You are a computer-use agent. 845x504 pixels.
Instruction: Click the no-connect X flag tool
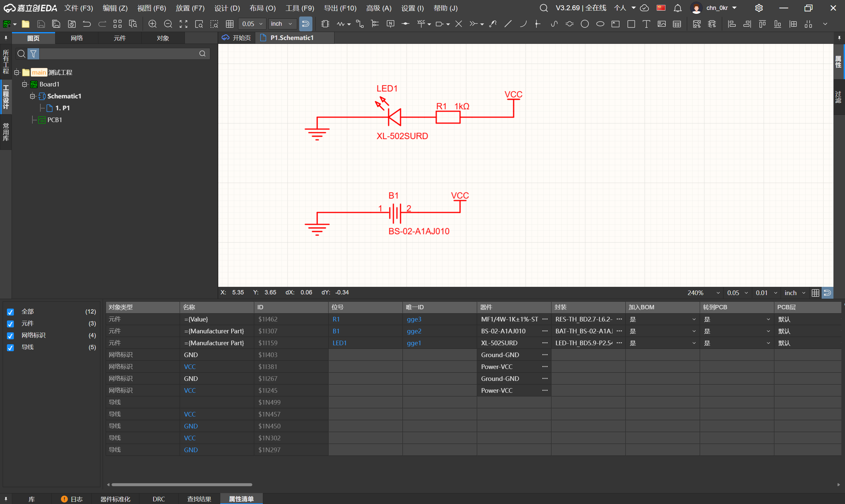click(459, 24)
